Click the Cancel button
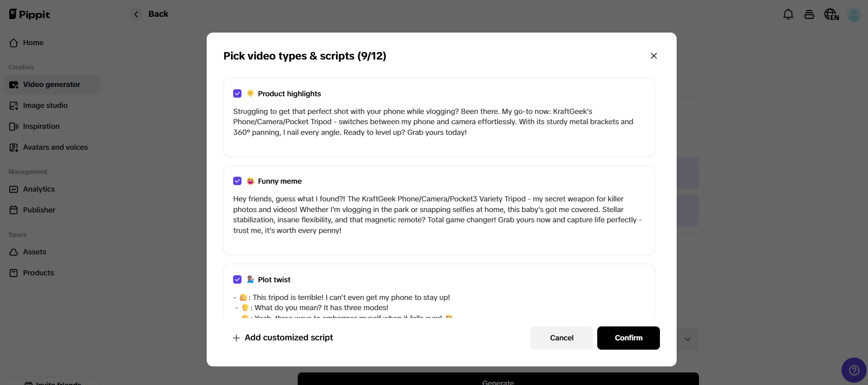This screenshot has width=868, height=385. pyautogui.click(x=561, y=338)
